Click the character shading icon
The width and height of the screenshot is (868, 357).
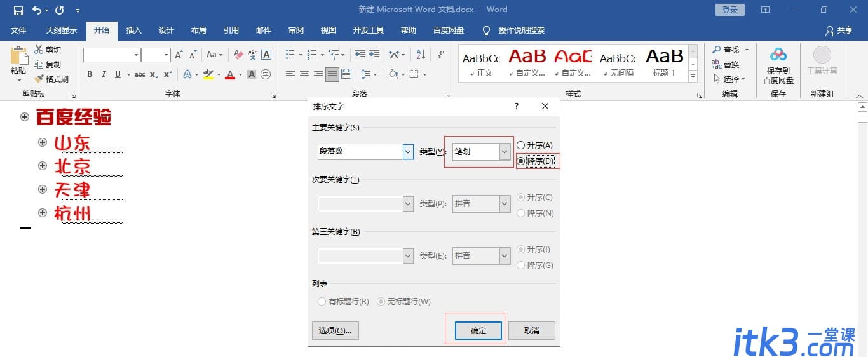(x=252, y=74)
